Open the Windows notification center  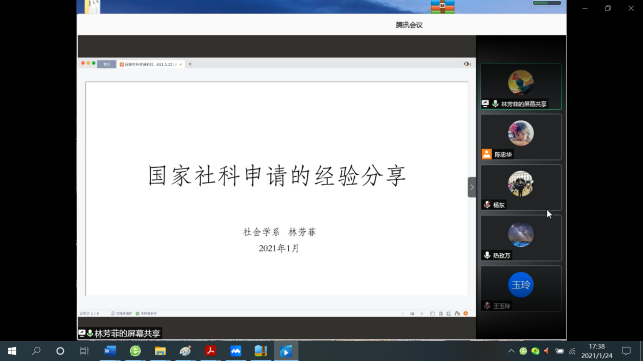click(x=626, y=351)
